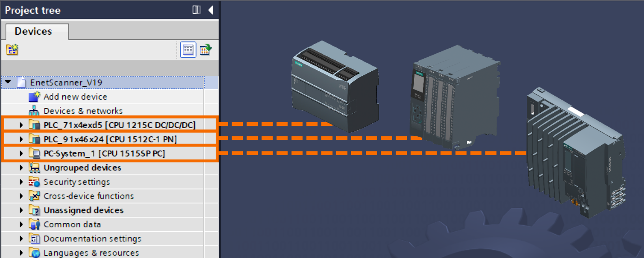
Task: Open Devices & networks
Action: coord(83,111)
